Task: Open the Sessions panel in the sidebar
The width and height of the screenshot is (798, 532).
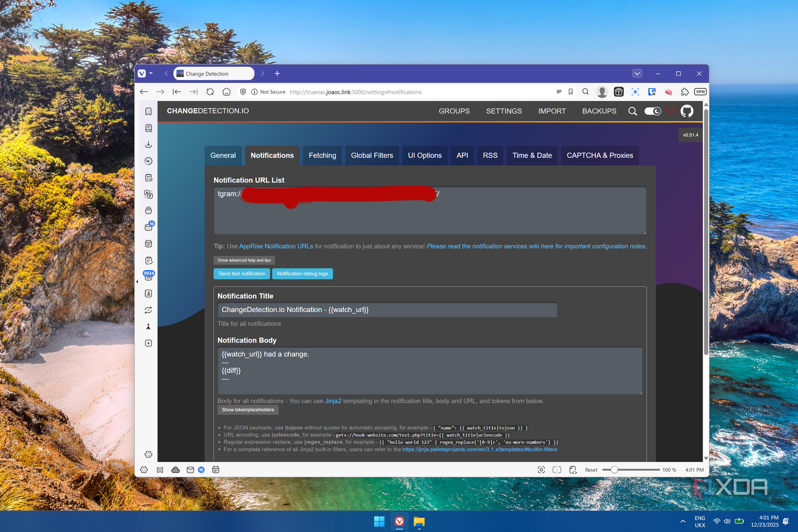Action: [148, 310]
